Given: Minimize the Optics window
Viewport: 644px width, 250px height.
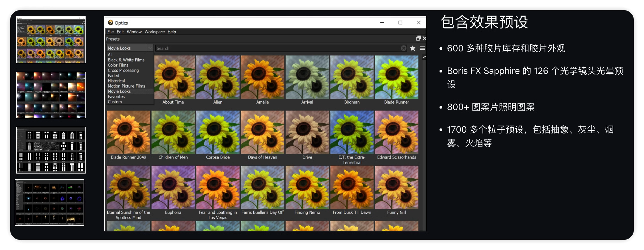Looking at the screenshot, I should tap(382, 23).
